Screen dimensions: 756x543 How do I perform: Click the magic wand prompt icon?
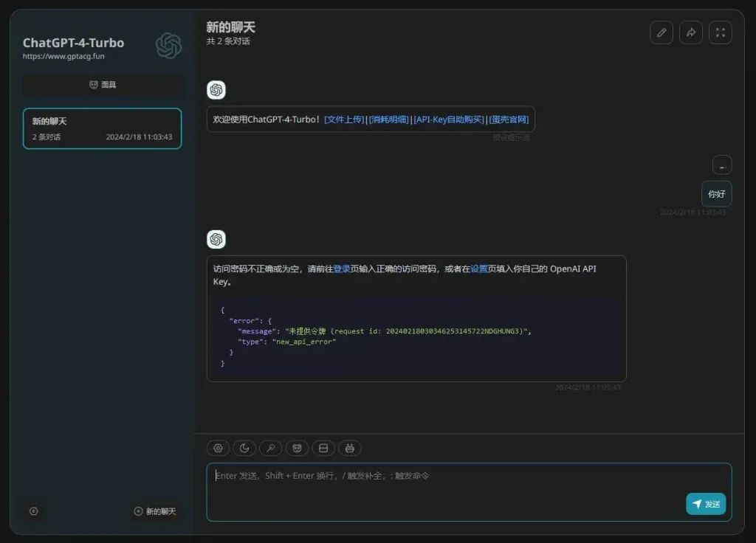click(271, 448)
